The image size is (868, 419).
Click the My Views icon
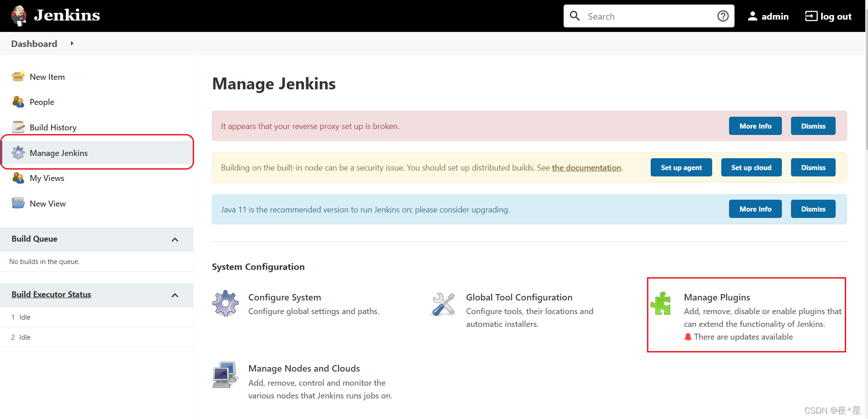click(x=18, y=178)
